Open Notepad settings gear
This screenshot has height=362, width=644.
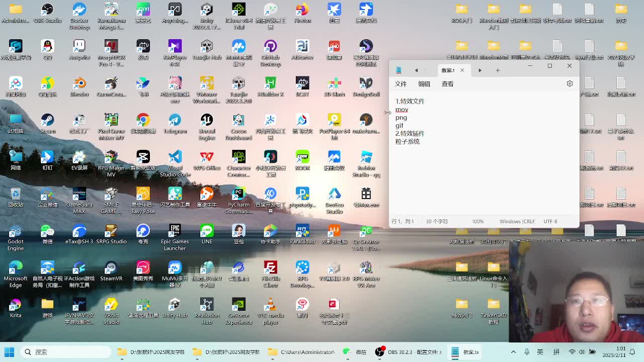[570, 83]
